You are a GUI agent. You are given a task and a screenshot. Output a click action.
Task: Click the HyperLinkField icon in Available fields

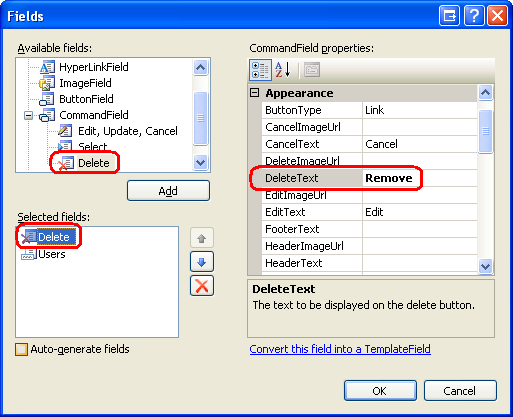[47, 67]
